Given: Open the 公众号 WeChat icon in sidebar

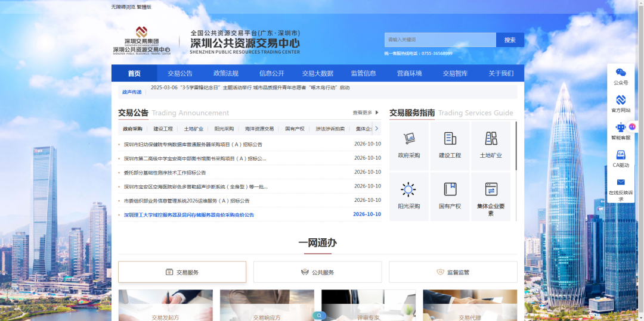Looking at the screenshot, I should (621, 73).
